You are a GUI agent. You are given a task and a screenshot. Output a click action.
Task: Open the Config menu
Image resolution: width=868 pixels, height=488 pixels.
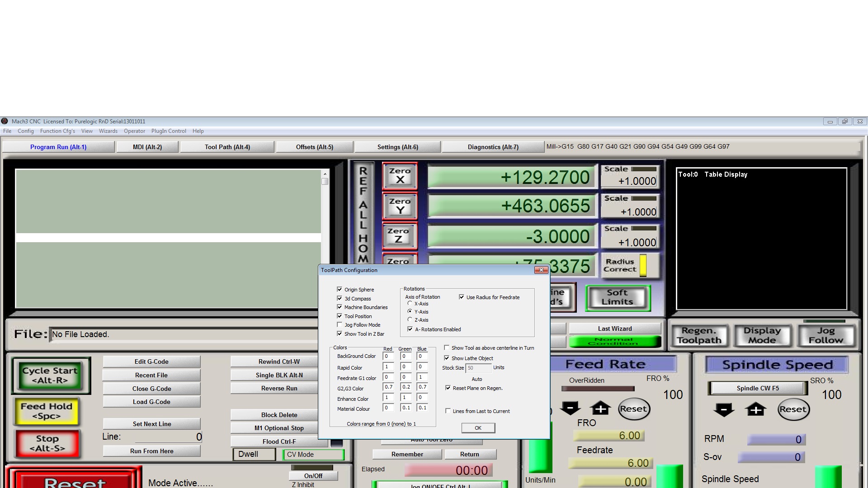tap(25, 131)
